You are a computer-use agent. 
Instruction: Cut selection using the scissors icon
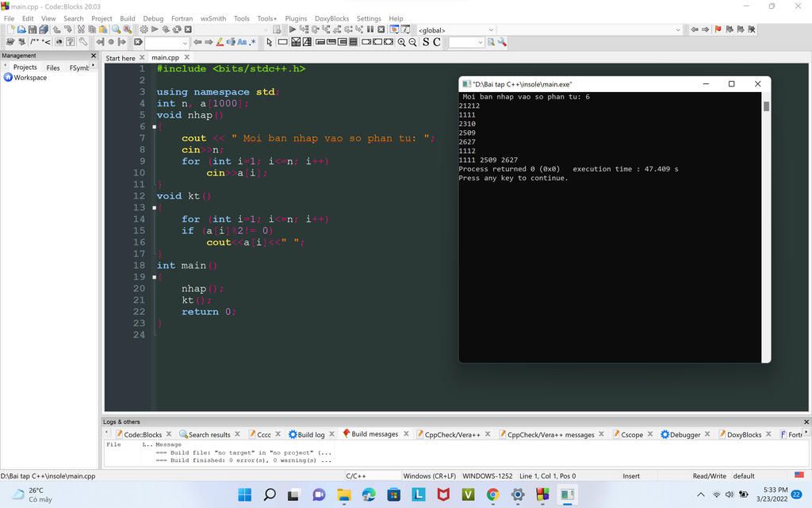pos(81,29)
